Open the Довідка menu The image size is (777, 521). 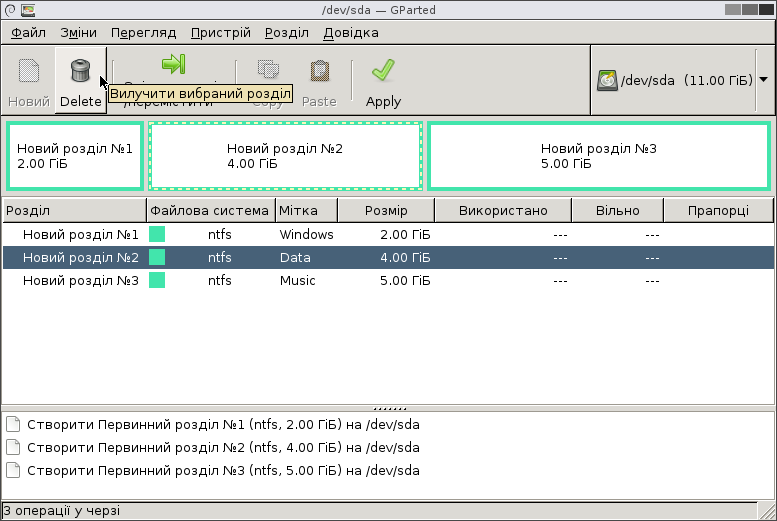[350, 32]
